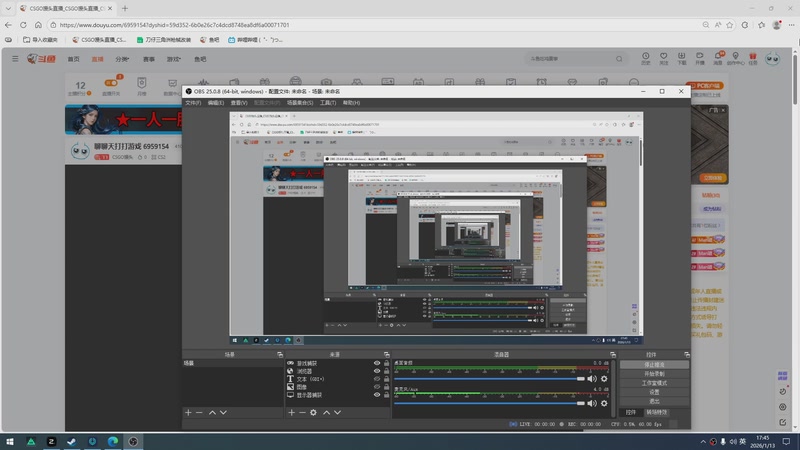Remove the selected scene with the minus icon in OBS
The height and width of the screenshot is (450, 800).
(199, 412)
